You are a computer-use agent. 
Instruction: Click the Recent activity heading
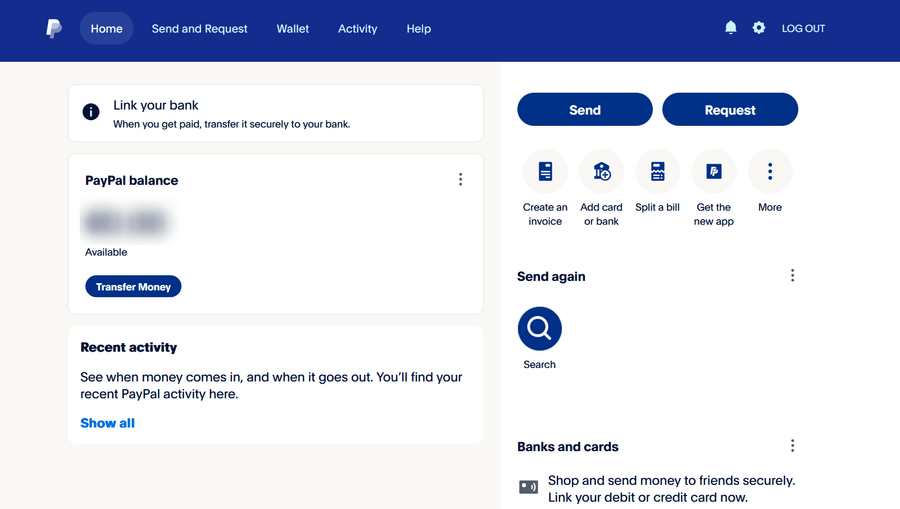coord(129,347)
